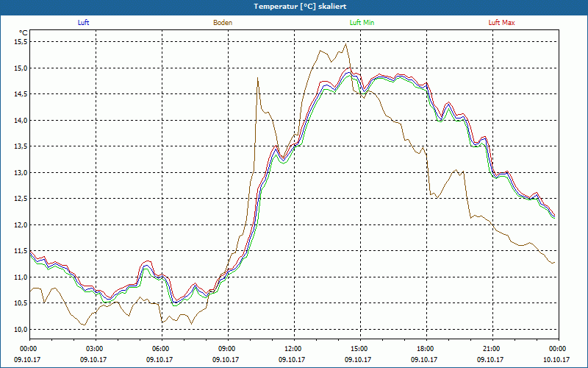
Task: Click the 15,0 y-axis value
Action: (21, 68)
